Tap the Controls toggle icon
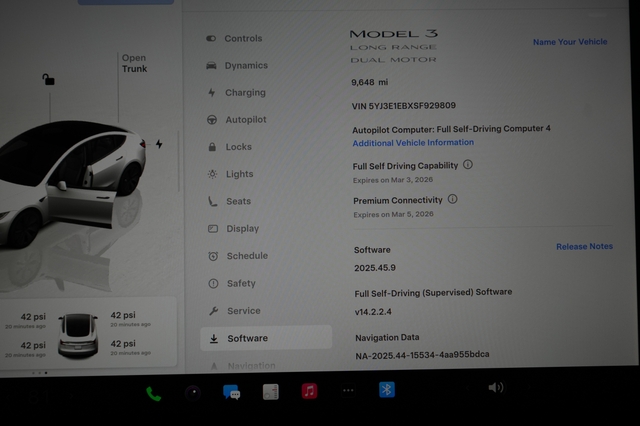 (211, 38)
